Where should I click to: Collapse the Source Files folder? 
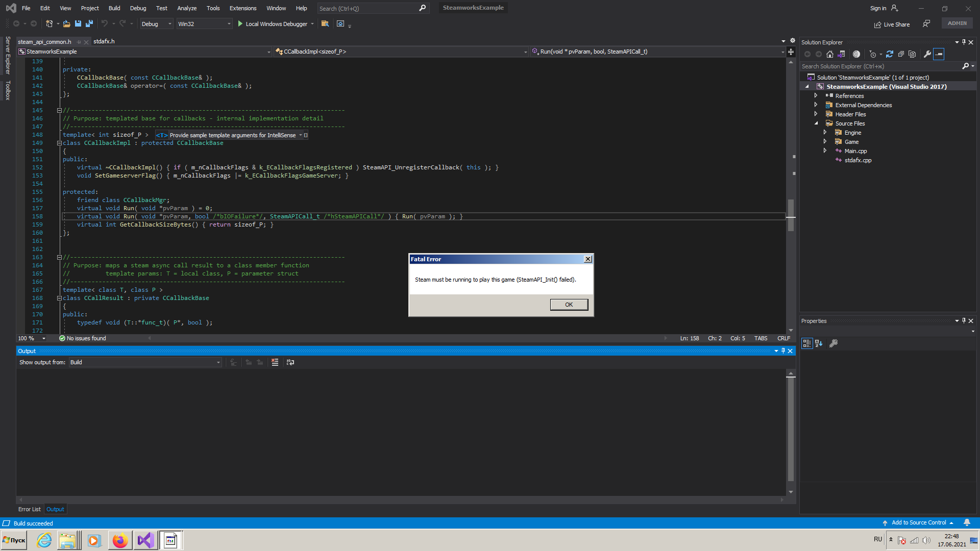point(816,123)
